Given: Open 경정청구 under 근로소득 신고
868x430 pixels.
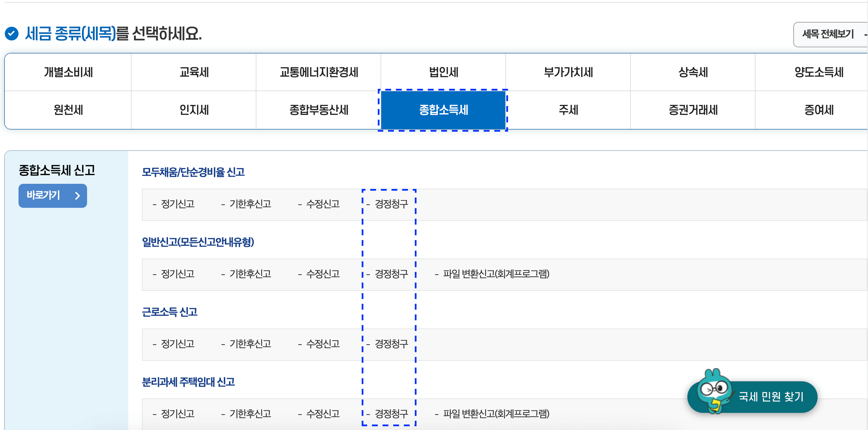Looking at the screenshot, I should pyautogui.click(x=391, y=344).
